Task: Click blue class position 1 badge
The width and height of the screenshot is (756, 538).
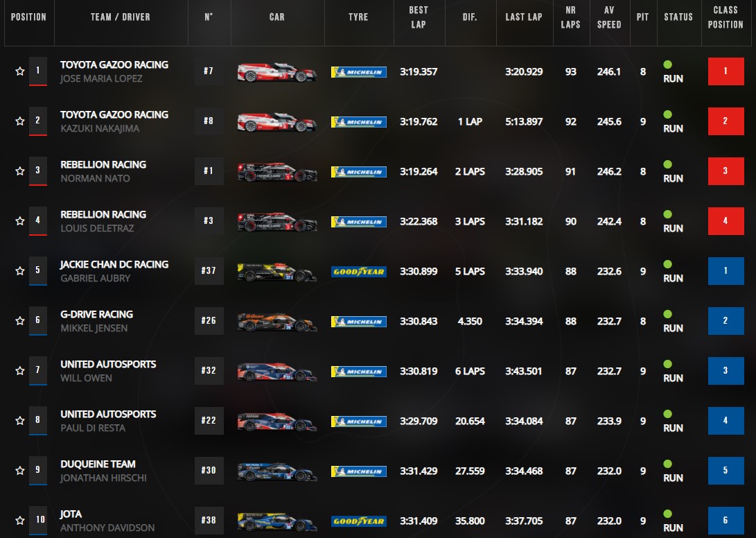Action: 726,271
